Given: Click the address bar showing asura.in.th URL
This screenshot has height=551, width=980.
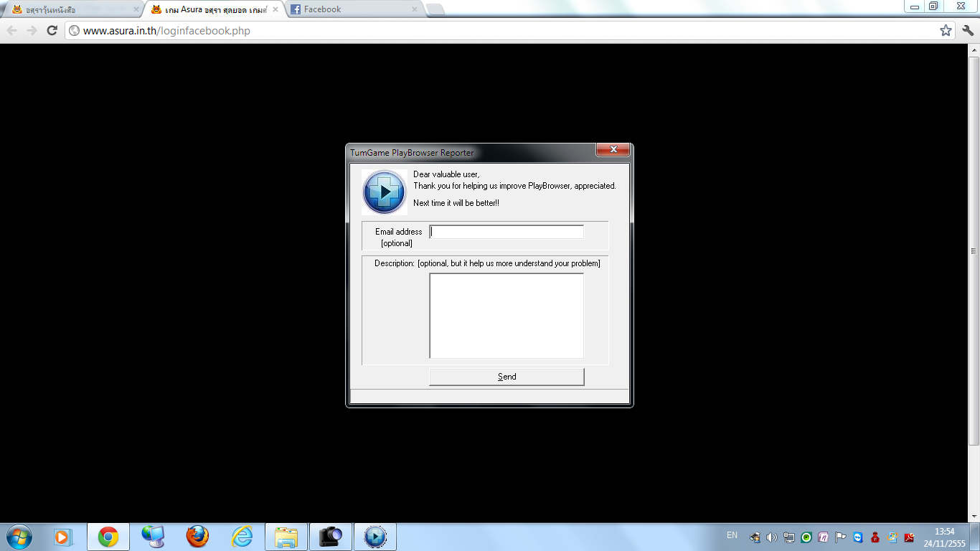Looking at the screenshot, I should click(510, 30).
